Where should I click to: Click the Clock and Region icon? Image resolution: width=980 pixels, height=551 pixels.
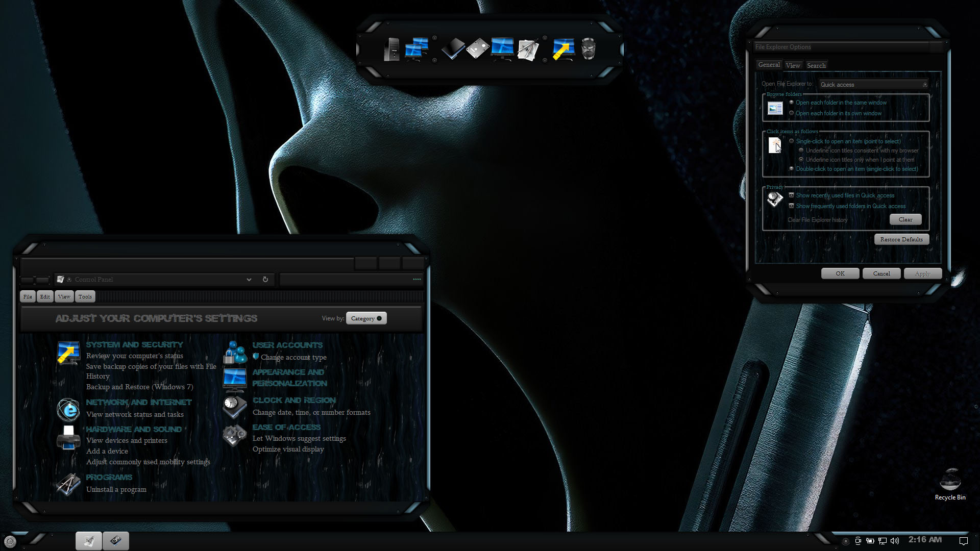coord(234,407)
